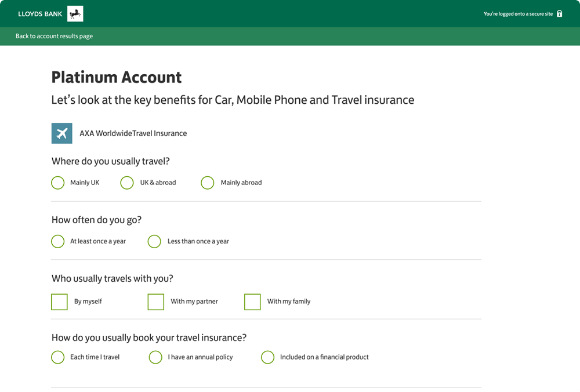Select the Mainly UK radio button

coord(58,183)
